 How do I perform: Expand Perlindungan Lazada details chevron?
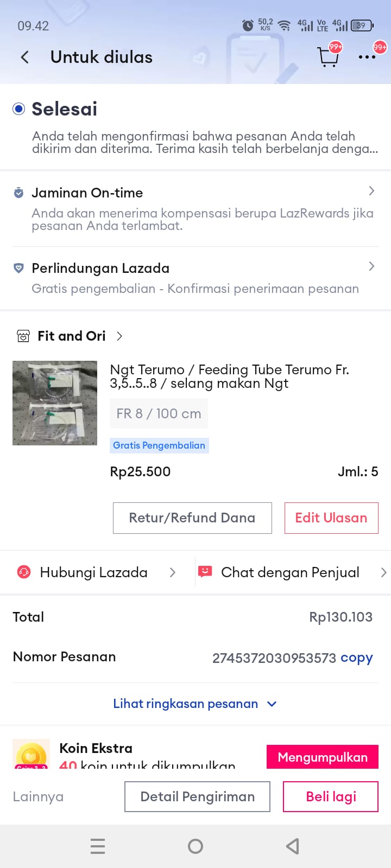(x=371, y=266)
